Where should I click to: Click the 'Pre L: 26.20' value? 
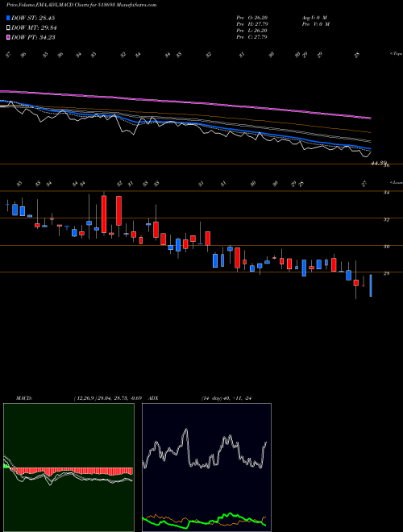pyautogui.click(x=252, y=31)
